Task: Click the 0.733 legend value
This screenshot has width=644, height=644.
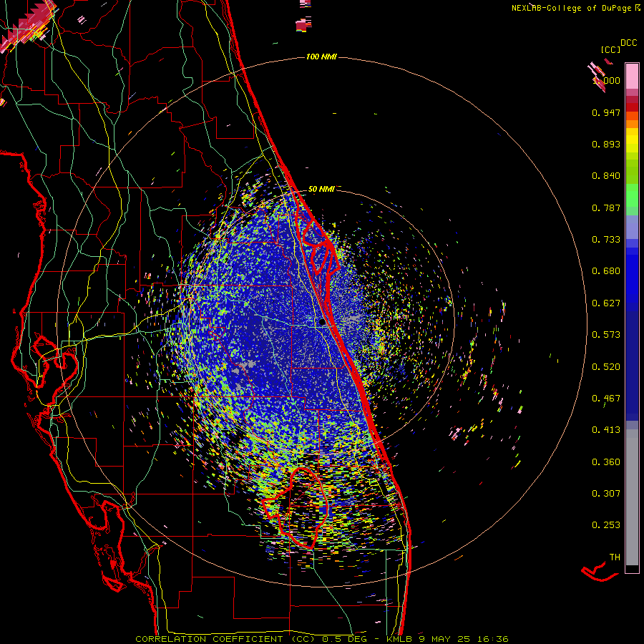Action: pyautogui.click(x=606, y=240)
